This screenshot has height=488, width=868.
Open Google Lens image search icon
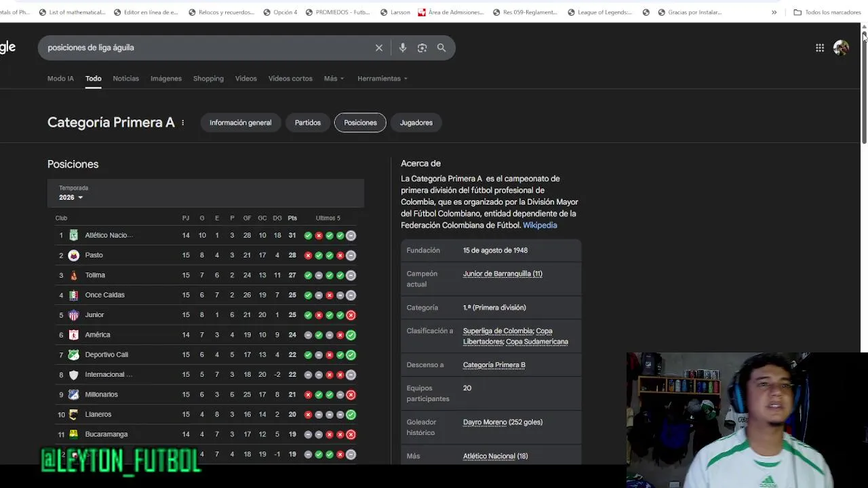[x=422, y=47]
